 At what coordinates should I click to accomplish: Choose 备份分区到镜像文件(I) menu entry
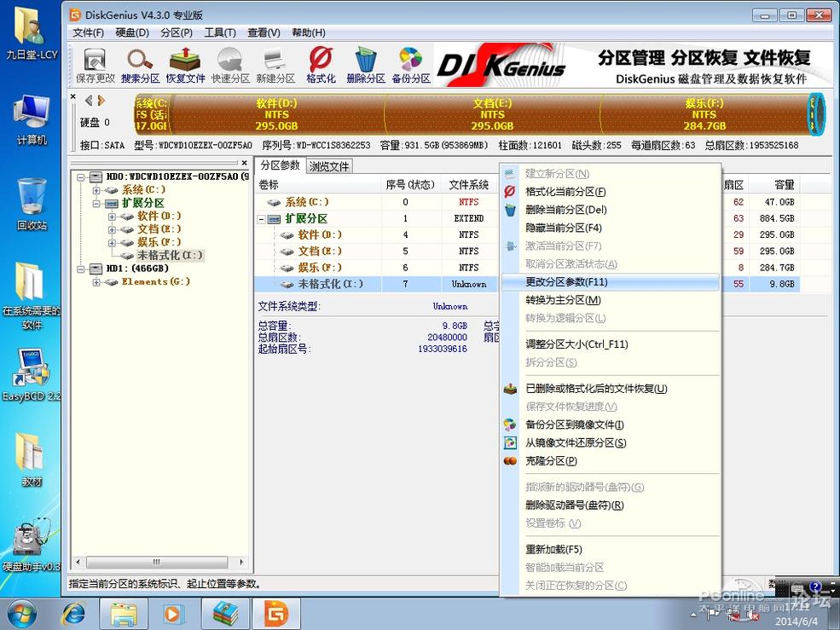[611, 425]
